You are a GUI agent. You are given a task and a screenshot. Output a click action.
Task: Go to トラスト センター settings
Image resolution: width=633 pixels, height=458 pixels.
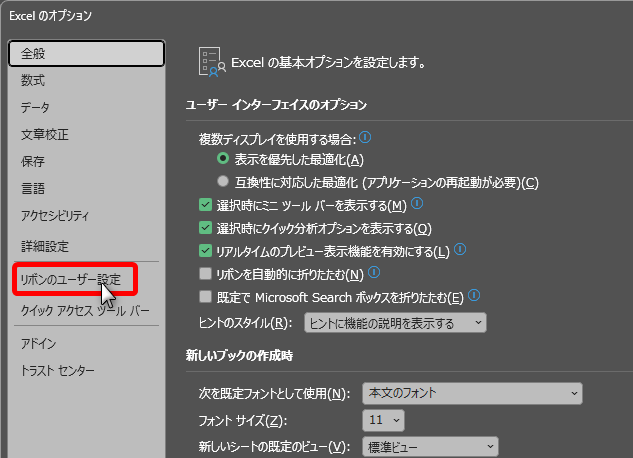[58, 371]
